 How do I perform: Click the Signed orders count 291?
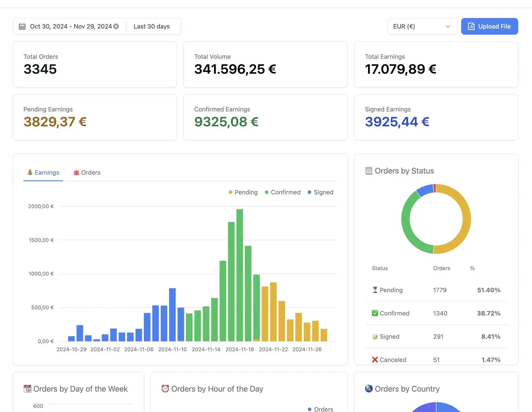438,337
